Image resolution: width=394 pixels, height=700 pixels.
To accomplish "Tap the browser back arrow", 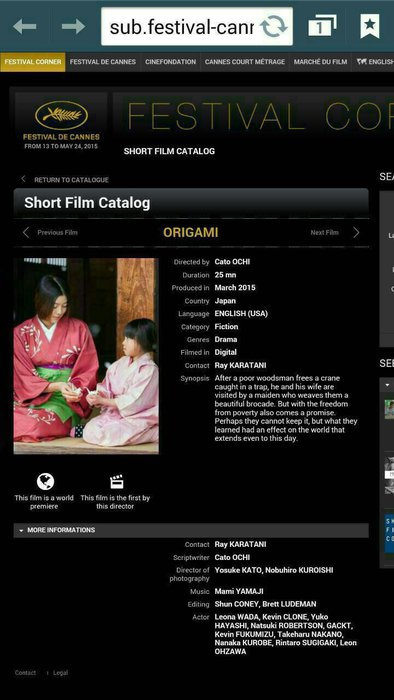I will pos(25,27).
